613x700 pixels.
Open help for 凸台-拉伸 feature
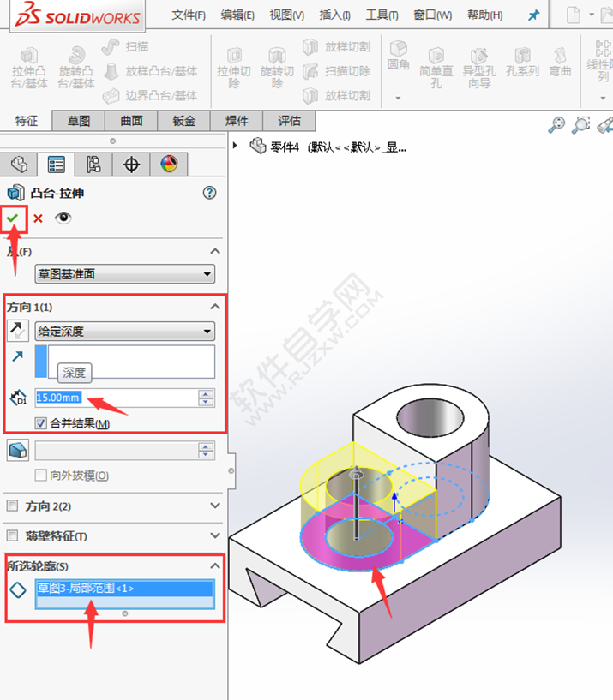coord(209,193)
